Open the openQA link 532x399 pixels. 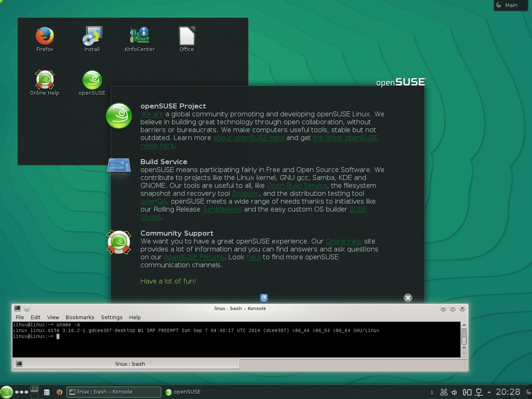click(153, 201)
